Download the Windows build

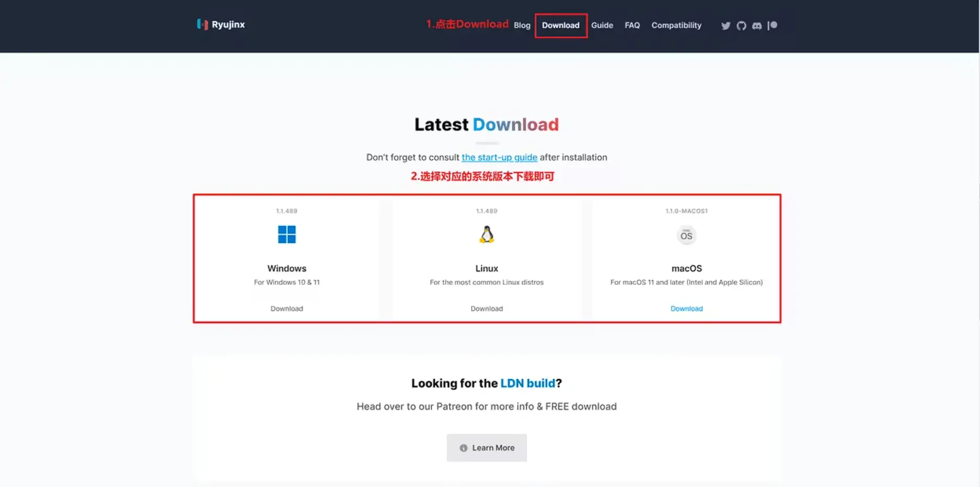tap(287, 308)
